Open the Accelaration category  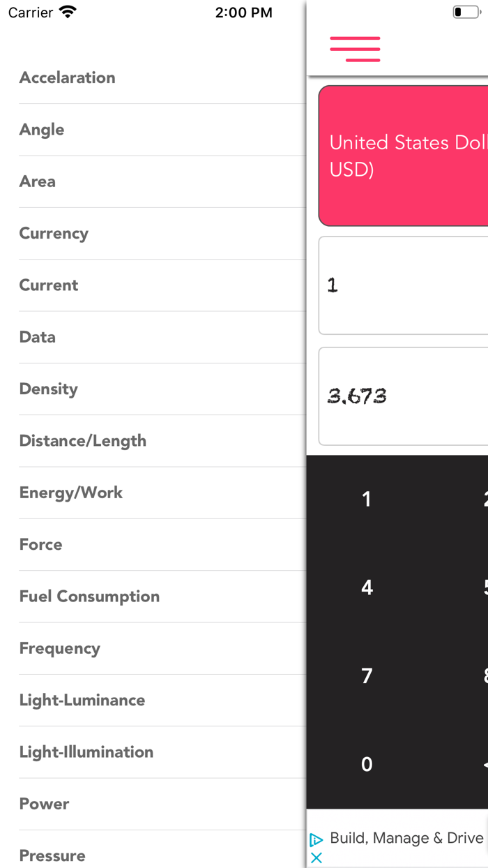[68, 77]
